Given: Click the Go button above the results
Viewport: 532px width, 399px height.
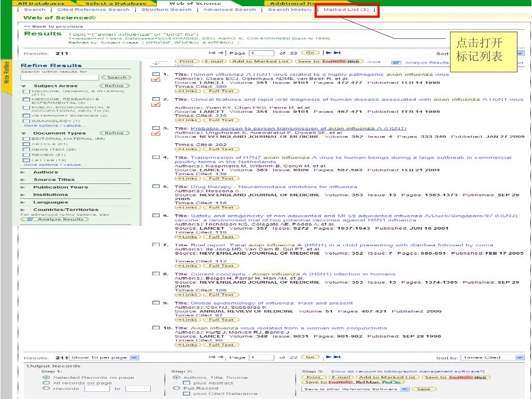Looking at the screenshot, I should click(310, 53).
